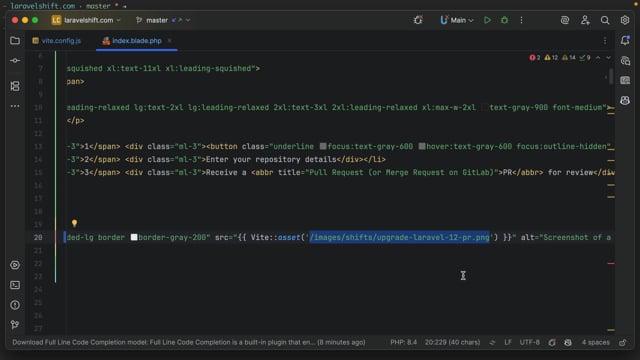Click the focus:text-gray-600 color swatch
Viewport: 640px width, 360px height.
(323, 146)
